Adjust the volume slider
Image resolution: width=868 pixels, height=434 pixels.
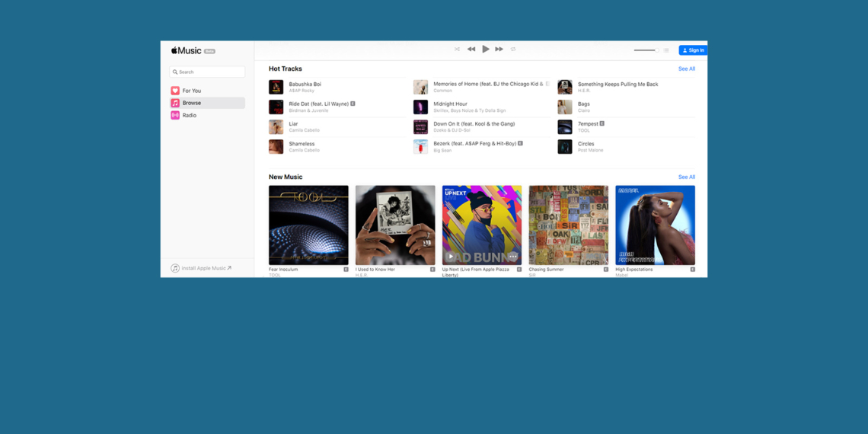(x=646, y=50)
